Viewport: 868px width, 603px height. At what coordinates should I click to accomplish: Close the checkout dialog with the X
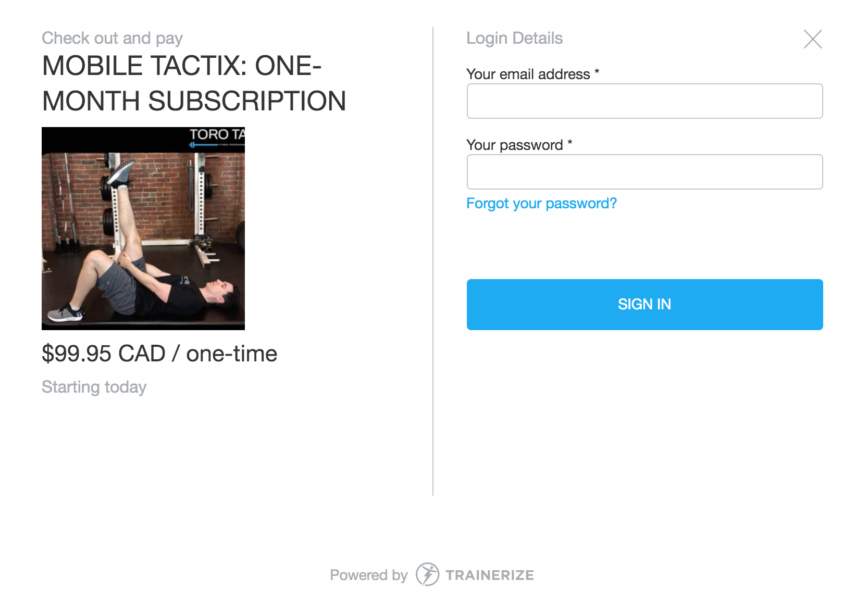coord(813,39)
